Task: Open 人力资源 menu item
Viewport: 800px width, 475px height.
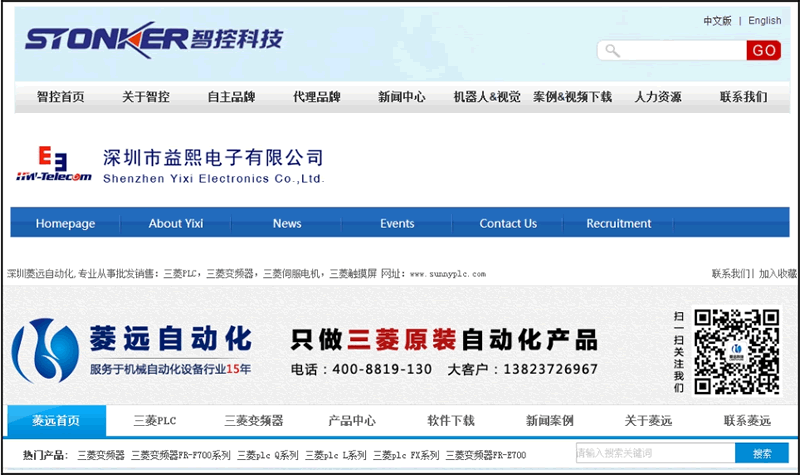Action: [658, 97]
